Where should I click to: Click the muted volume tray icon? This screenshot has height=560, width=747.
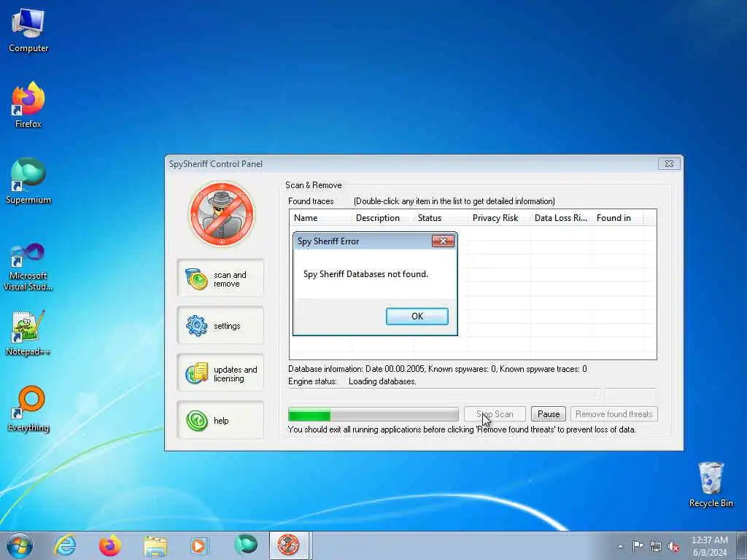click(x=673, y=546)
